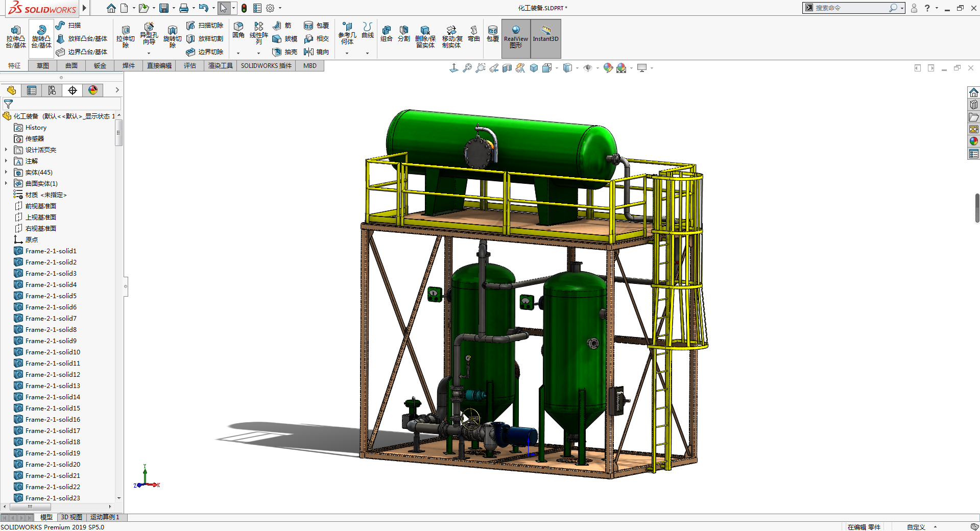This screenshot has width=980, height=531.
Task: Select the 旋转凸台/基体 revolve boss tool
Action: (41, 37)
